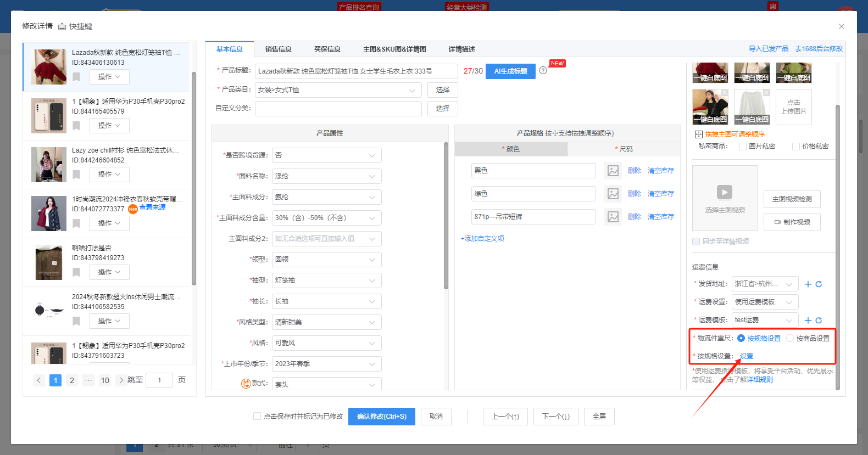
Task: Check the 图片私密 checkbox
Action: (x=743, y=147)
